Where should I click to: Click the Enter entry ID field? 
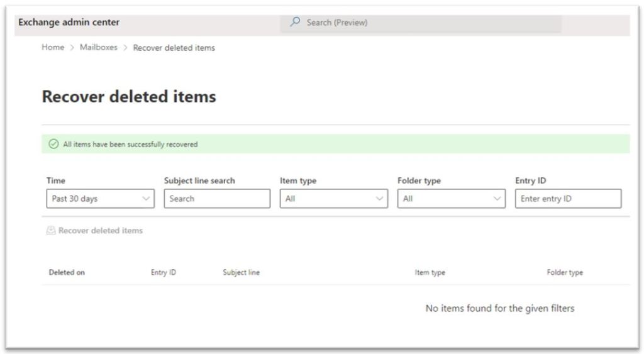click(x=569, y=199)
